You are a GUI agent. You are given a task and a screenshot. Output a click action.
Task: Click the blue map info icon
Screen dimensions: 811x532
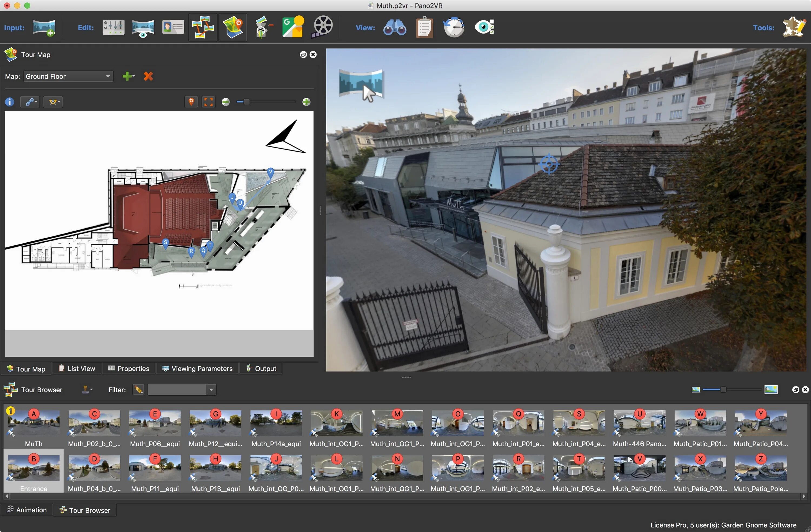[9, 102]
